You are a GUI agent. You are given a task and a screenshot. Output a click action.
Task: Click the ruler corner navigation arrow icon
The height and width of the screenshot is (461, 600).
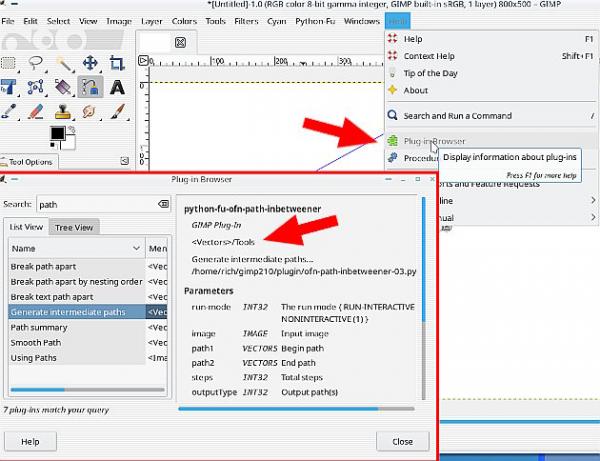point(143,60)
